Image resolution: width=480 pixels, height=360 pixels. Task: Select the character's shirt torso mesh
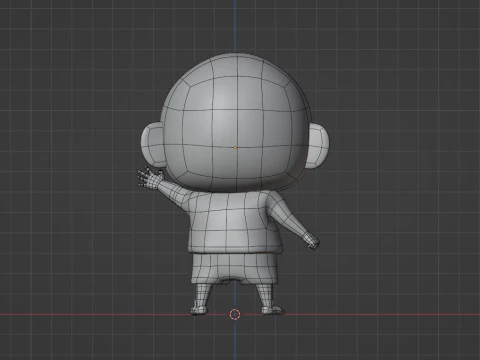click(235, 221)
